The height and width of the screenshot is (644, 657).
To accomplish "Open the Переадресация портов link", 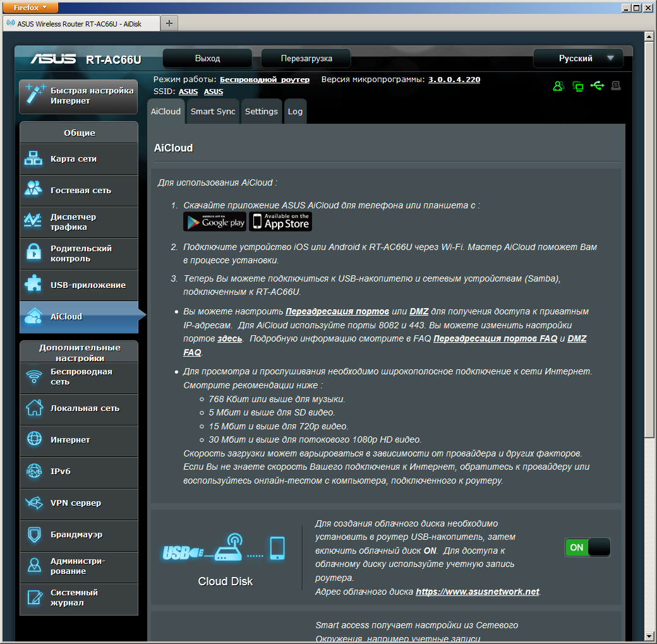I will click(337, 311).
